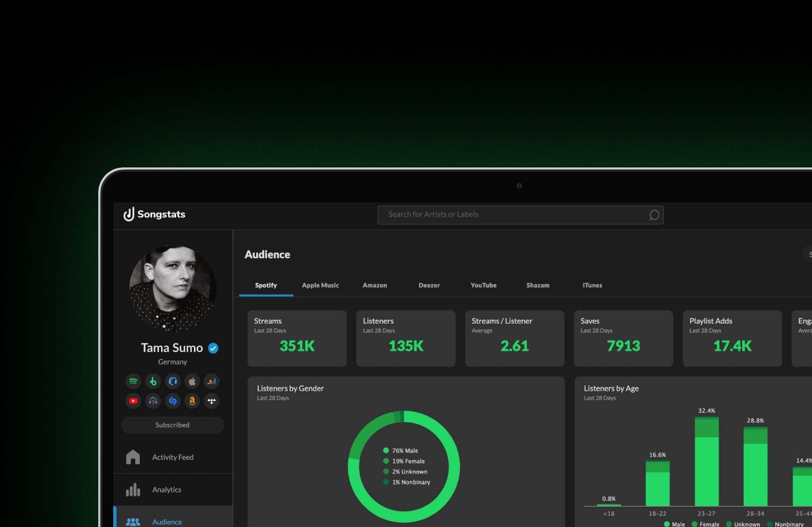The height and width of the screenshot is (527, 812).
Task: Open the blue Shazam platform icon
Action: point(172,401)
